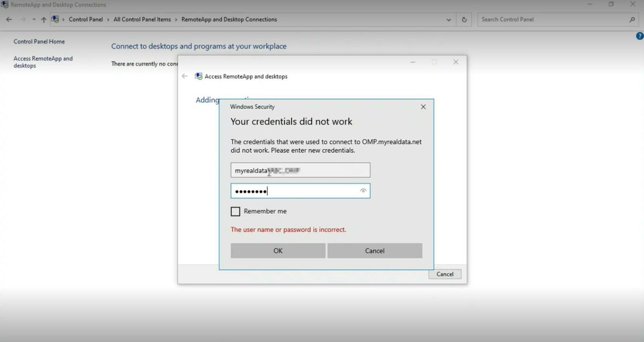Click the RemoteApp icon in the address bar

(x=55, y=19)
